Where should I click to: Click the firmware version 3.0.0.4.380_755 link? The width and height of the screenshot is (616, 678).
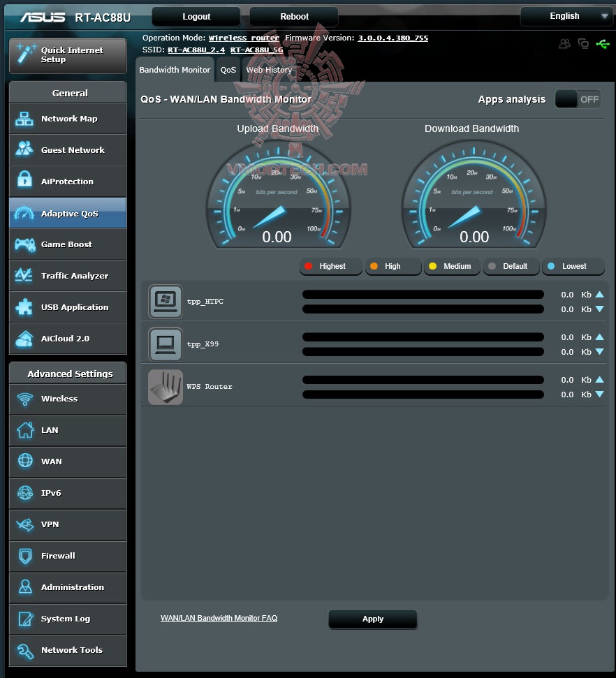(393, 38)
